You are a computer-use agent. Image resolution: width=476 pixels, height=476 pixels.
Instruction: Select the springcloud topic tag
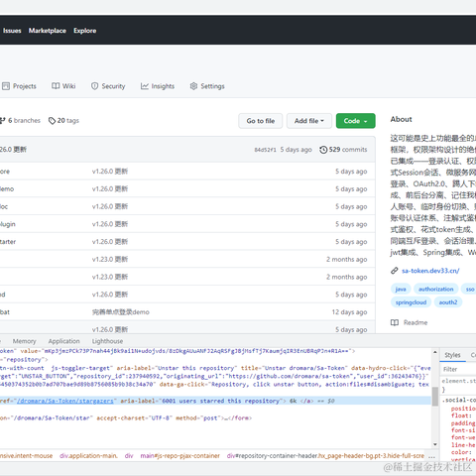pos(411,302)
